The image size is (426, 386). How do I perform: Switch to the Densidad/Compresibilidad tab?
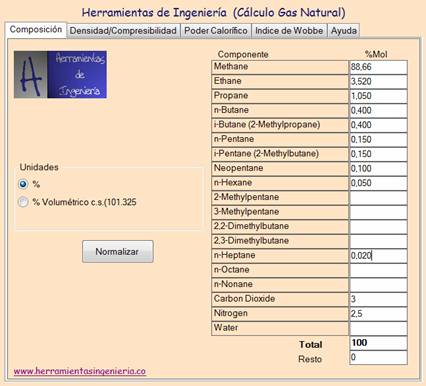[123, 31]
